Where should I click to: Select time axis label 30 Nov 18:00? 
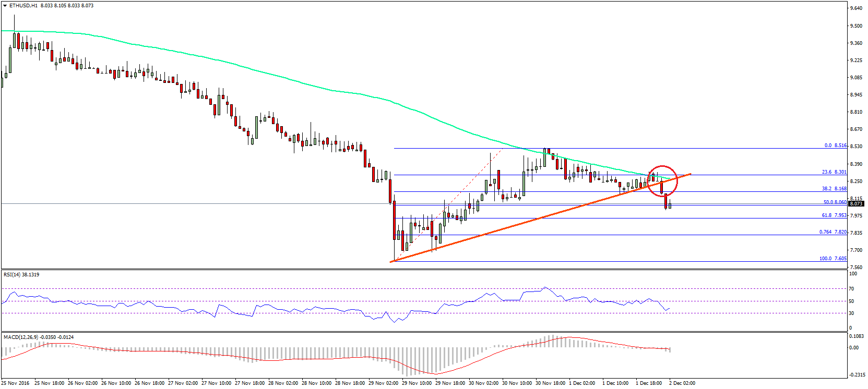coord(550,383)
